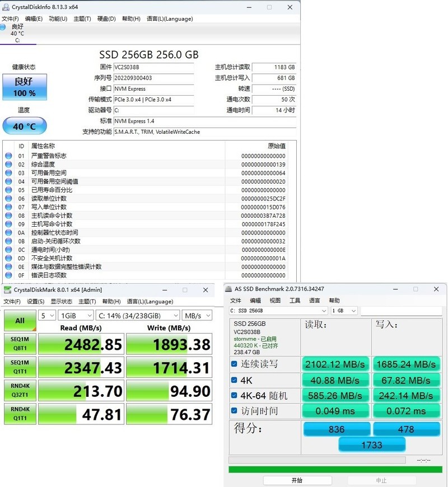This screenshot has height=487, width=448.
Task: Click the 良好 100% health status badge
Action: tap(24, 87)
